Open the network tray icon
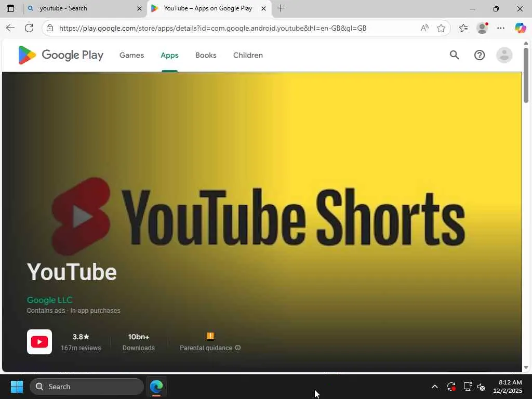Screen dimensions: 532x399 pyautogui.click(x=468, y=387)
